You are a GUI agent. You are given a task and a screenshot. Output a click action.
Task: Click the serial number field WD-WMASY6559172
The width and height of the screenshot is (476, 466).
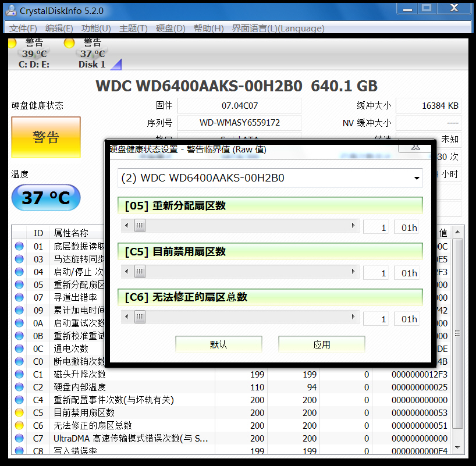click(x=239, y=123)
